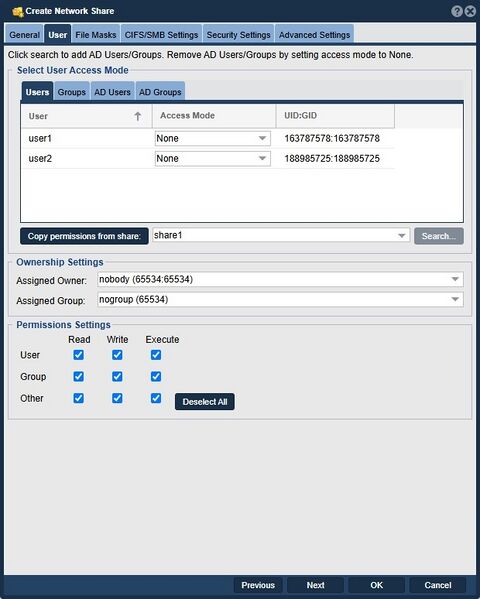Expand the Assigned Group dropdown

[280, 300]
